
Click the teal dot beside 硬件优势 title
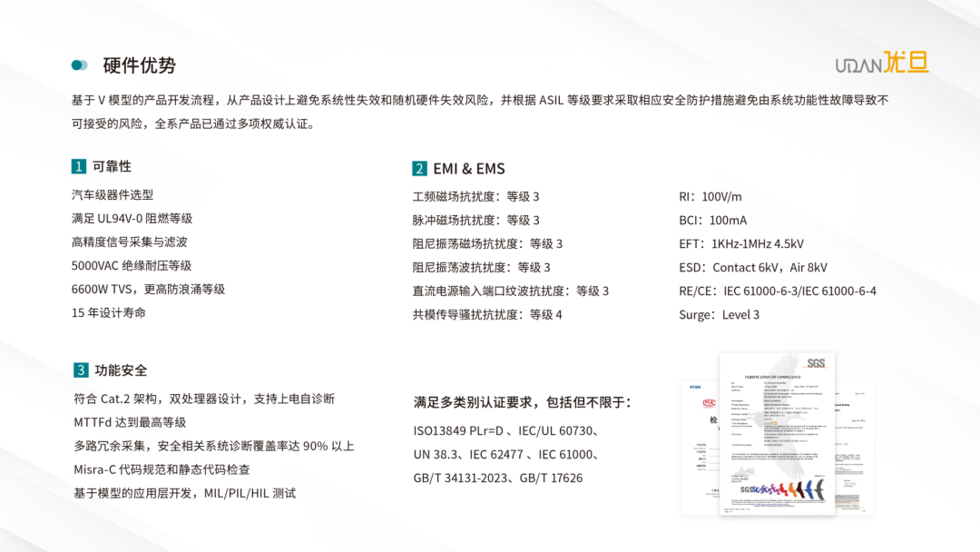coord(79,65)
